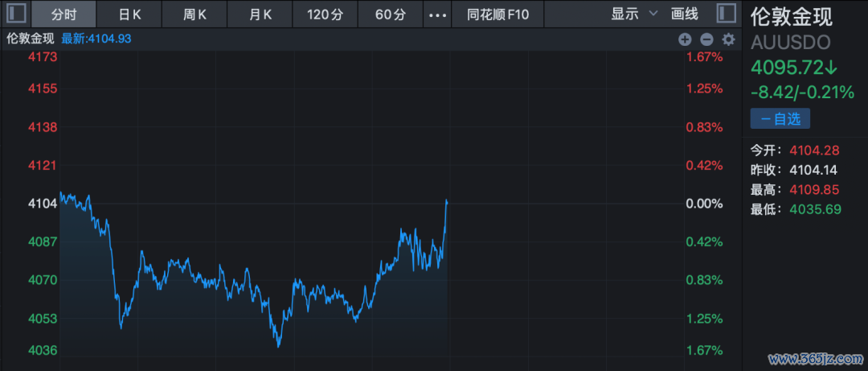Switch to 日K daily candlestick tab

[129, 14]
